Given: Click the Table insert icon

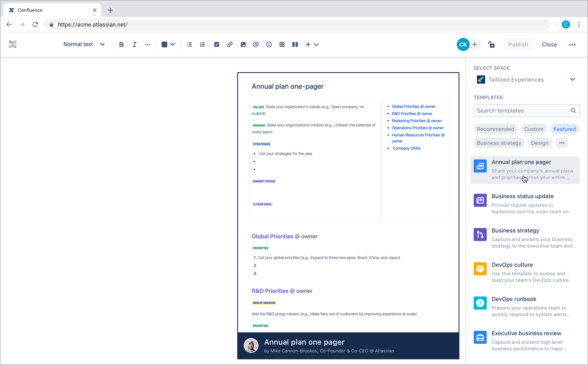Looking at the screenshot, I should [x=282, y=45].
